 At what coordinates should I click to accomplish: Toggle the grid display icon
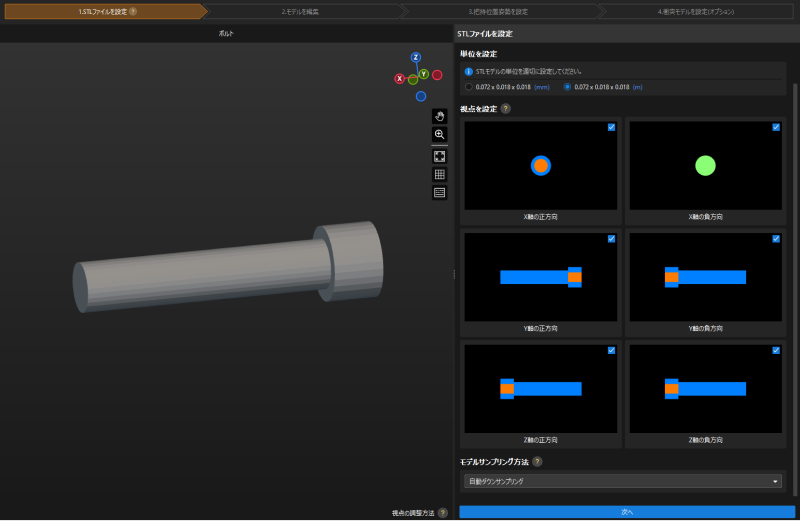pos(439,174)
